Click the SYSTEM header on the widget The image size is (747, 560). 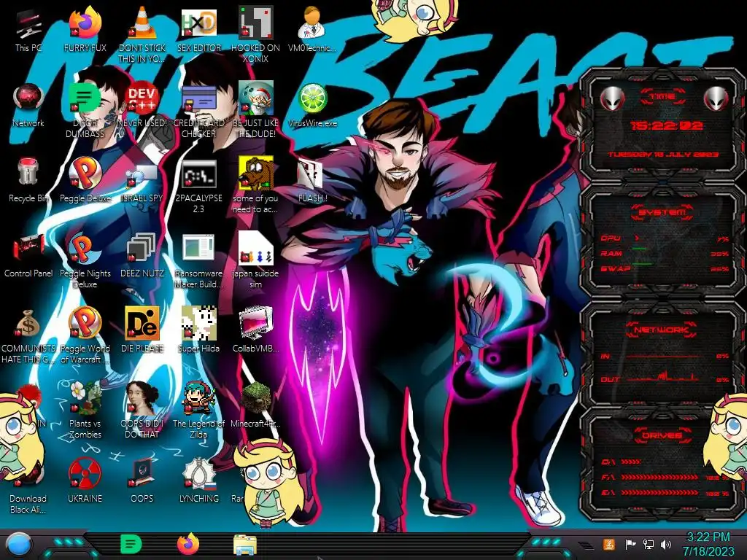[x=662, y=212]
